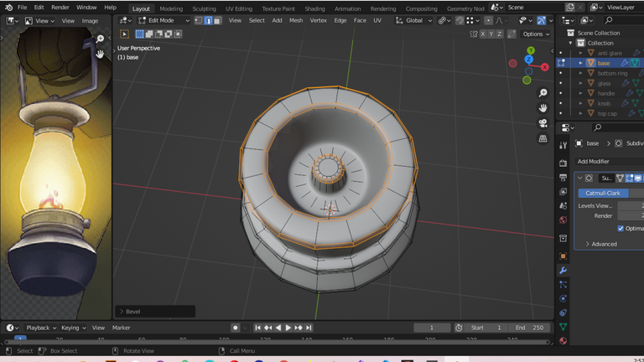Toggle X axis mirror button
Image resolution: width=644 pixels, height=362 pixels.
pyautogui.click(x=483, y=34)
